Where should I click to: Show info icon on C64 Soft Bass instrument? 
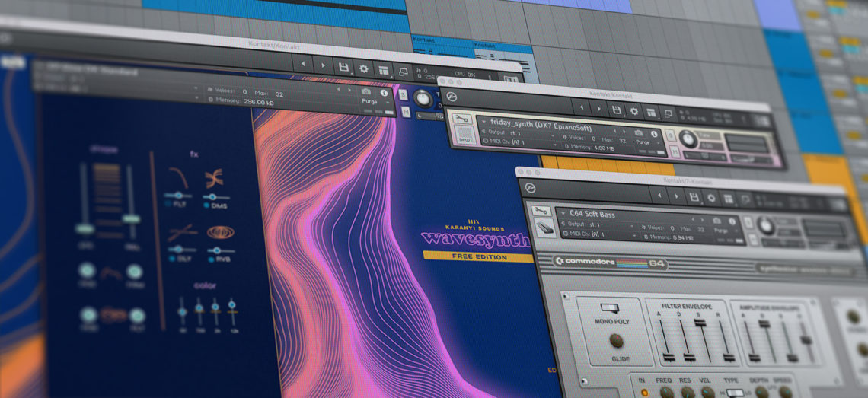733,221
